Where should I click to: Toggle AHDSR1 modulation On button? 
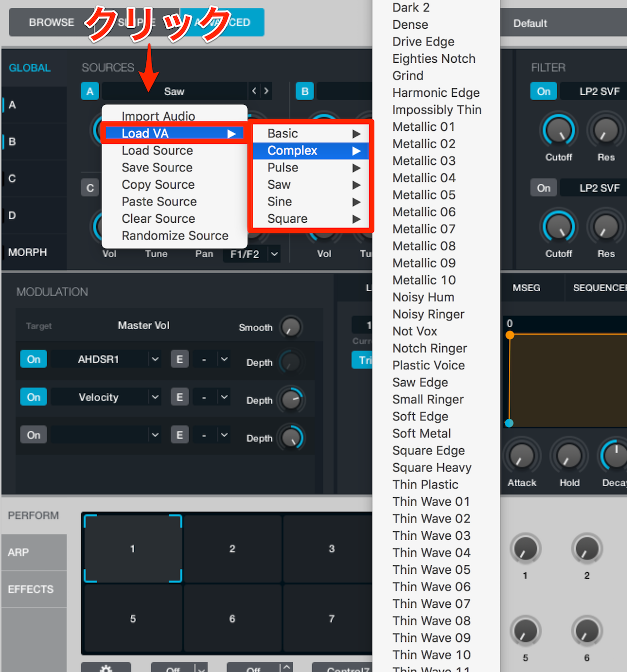click(x=34, y=359)
